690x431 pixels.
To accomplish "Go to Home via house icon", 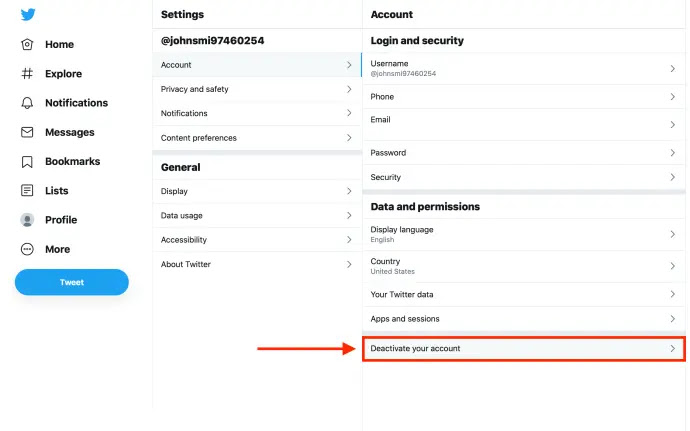I will pyautogui.click(x=27, y=45).
